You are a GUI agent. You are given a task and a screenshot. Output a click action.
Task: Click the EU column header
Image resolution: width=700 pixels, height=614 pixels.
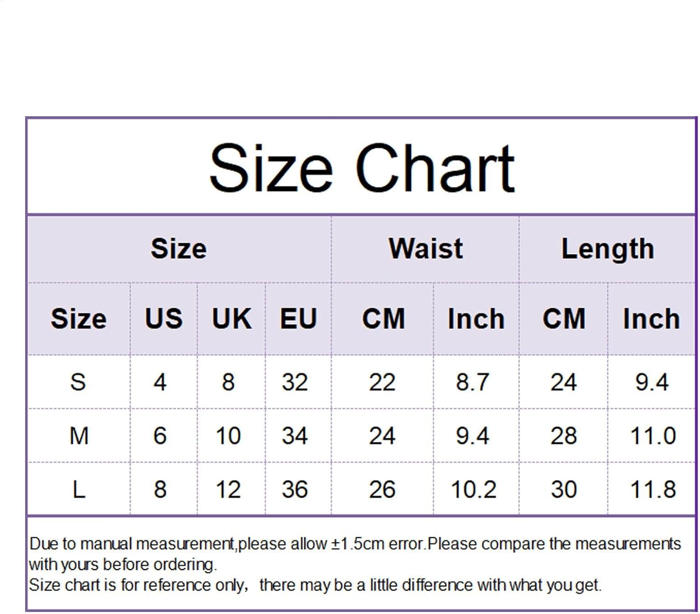tap(298, 319)
